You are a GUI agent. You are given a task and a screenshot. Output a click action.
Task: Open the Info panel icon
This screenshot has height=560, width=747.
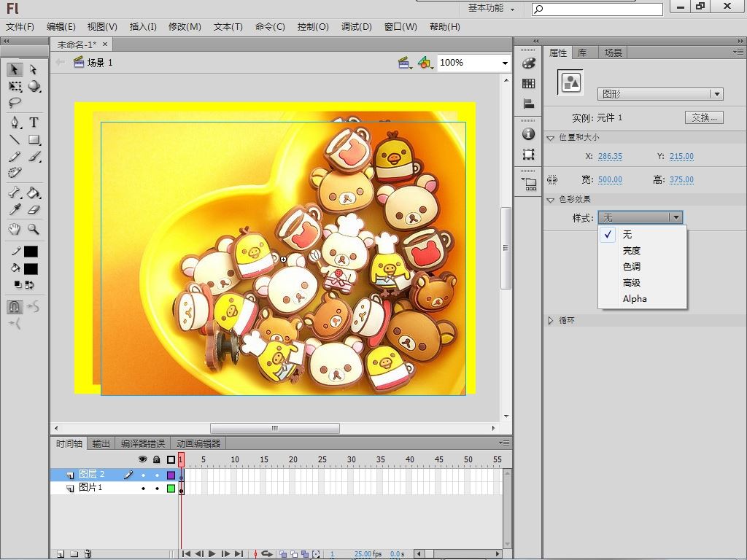(528, 134)
